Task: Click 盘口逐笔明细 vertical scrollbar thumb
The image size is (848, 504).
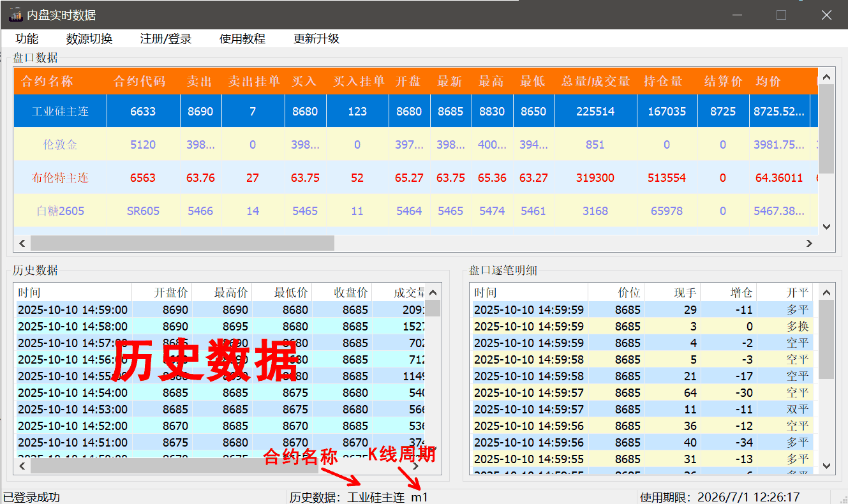Action: (x=826, y=339)
